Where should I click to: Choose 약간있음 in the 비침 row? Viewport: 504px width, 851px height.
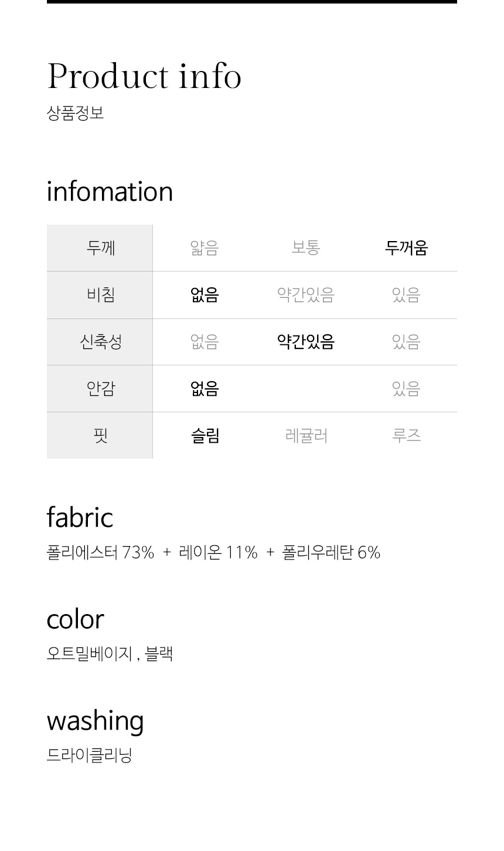click(305, 294)
